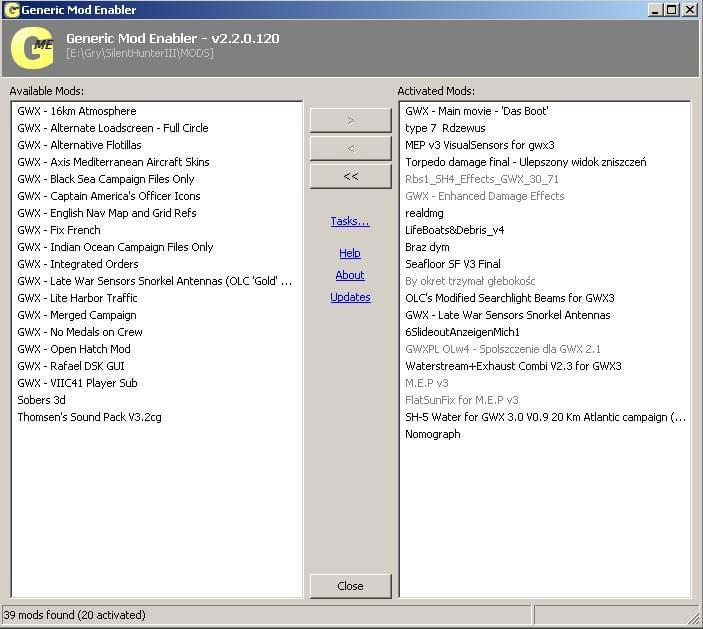Select Seafloor SF V3 Final mod
The width and height of the screenshot is (703, 629).
pyautogui.click(x=453, y=264)
